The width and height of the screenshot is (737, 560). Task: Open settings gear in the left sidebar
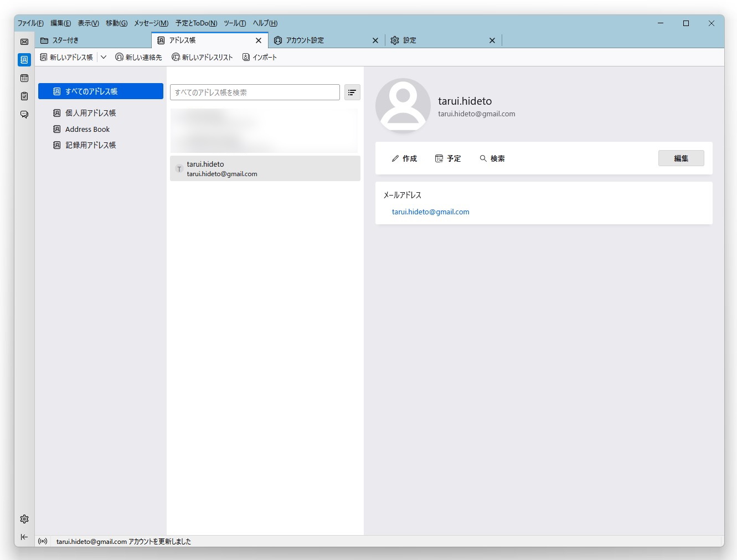click(x=24, y=519)
